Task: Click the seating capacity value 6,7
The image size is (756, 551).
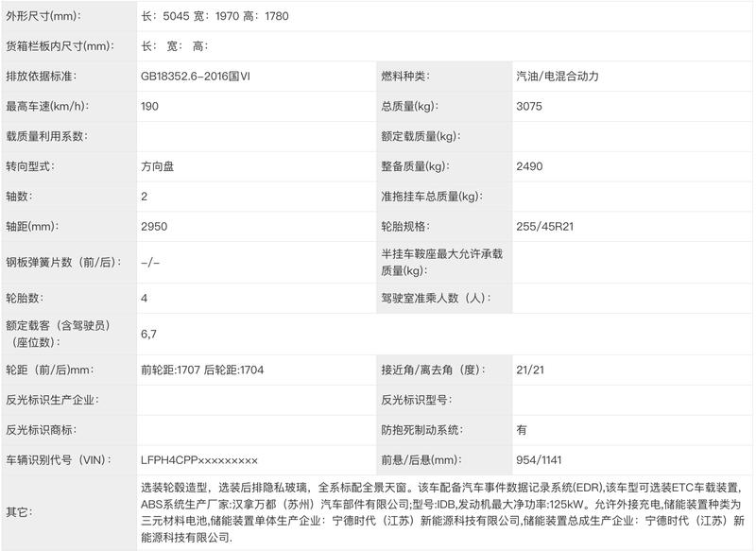Action: tap(148, 334)
